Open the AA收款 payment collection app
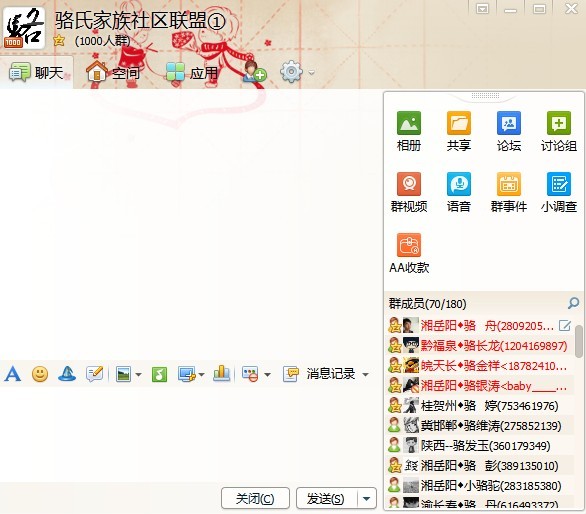 click(409, 253)
